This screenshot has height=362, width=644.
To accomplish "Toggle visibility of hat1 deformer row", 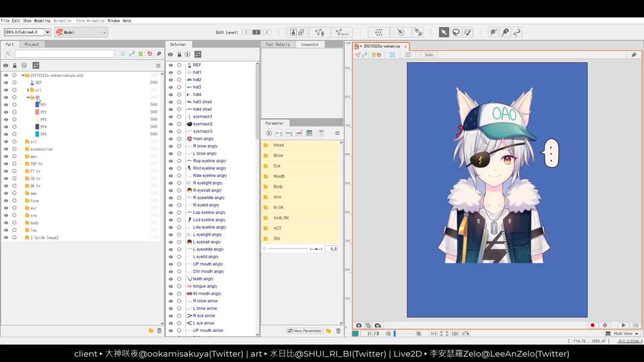I will point(171,72).
